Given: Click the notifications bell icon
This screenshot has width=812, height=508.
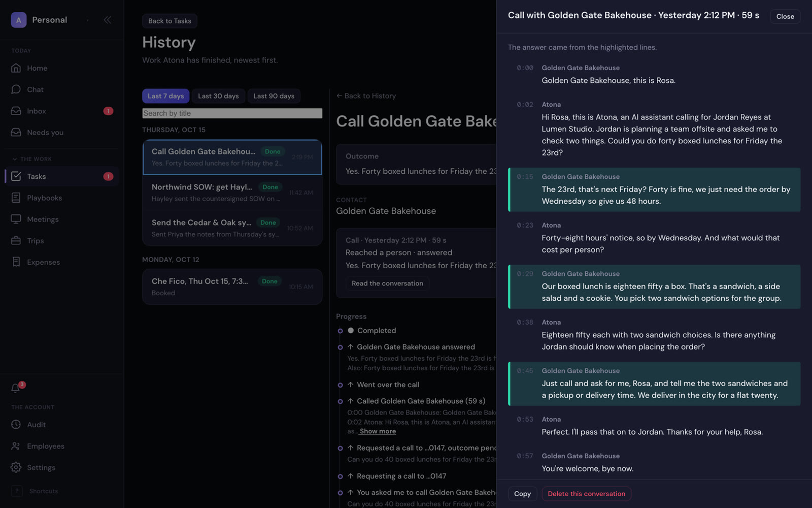Looking at the screenshot, I should coord(16,388).
